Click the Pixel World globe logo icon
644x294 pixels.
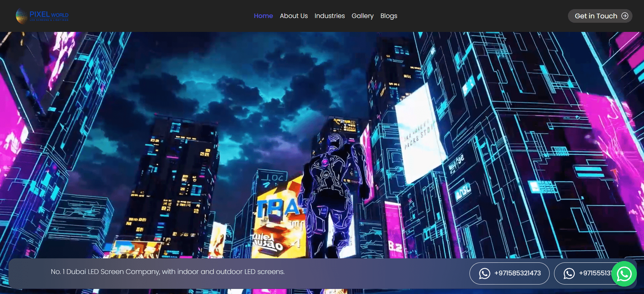click(22, 16)
